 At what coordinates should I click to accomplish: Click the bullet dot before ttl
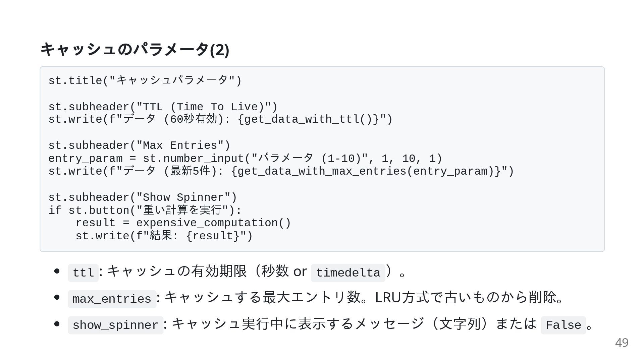(57, 271)
